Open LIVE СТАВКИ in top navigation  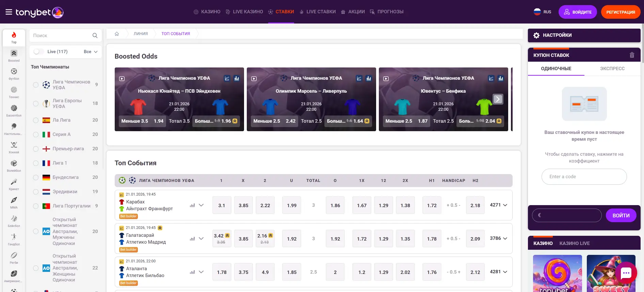coord(318,12)
